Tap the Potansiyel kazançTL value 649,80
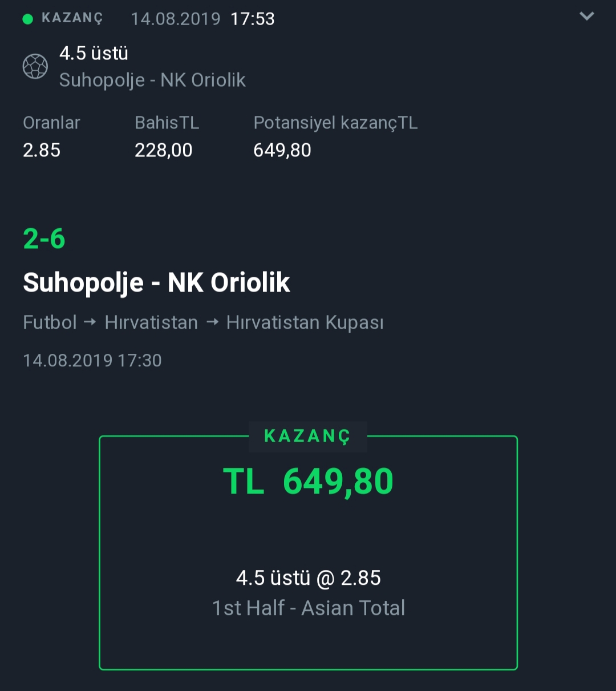Viewport: 616px width, 691px height. coord(282,150)
